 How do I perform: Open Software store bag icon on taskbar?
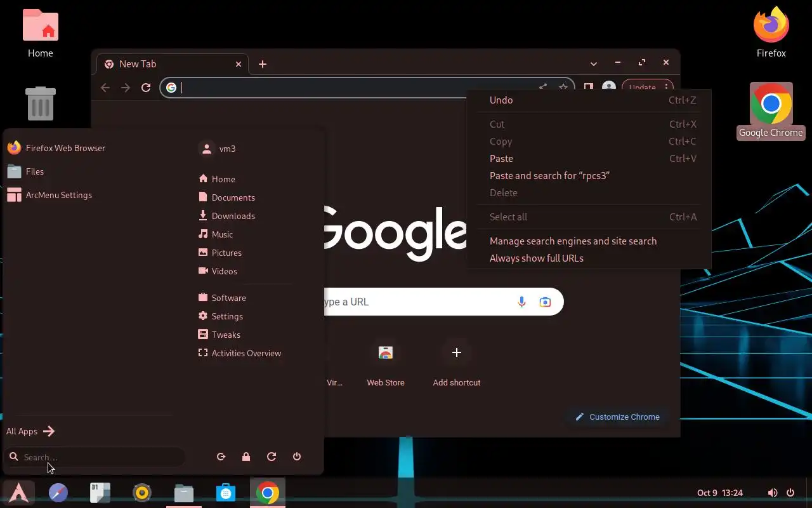[226, 493]
